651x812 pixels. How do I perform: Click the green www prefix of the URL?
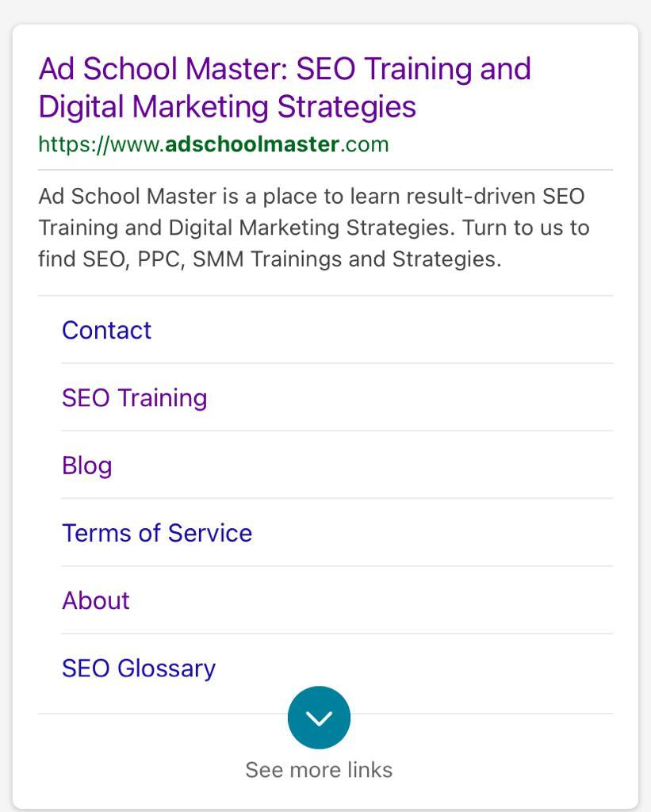tap(135, 144)
